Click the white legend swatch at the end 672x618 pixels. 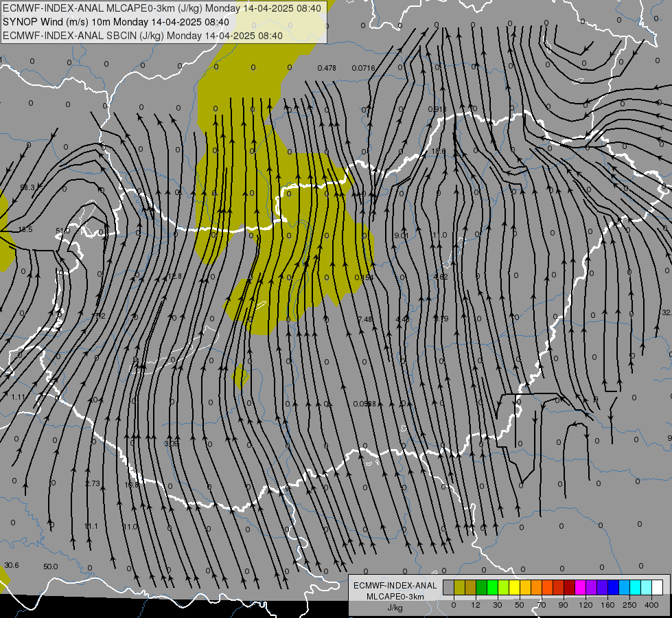coord(658,587)
